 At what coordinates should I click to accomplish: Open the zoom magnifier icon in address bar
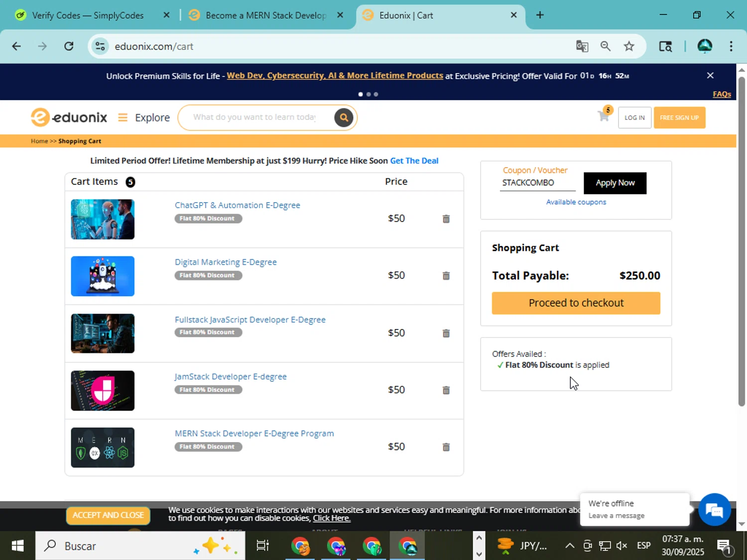[605, 46]
